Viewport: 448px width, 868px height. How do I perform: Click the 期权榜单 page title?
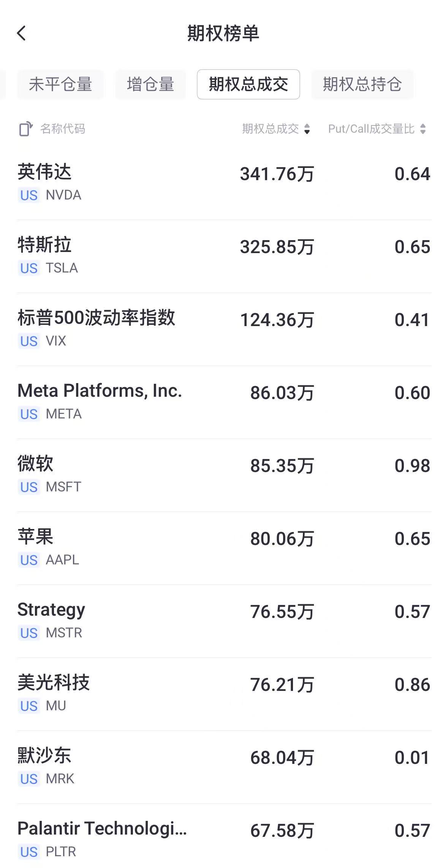click(x=223, y=33)
